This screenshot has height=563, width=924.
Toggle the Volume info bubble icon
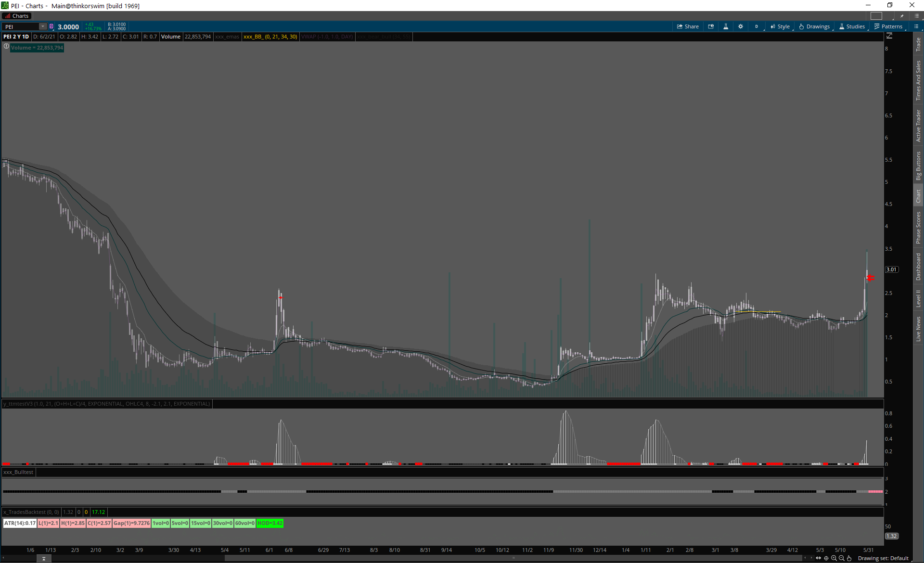coord(6,47)
